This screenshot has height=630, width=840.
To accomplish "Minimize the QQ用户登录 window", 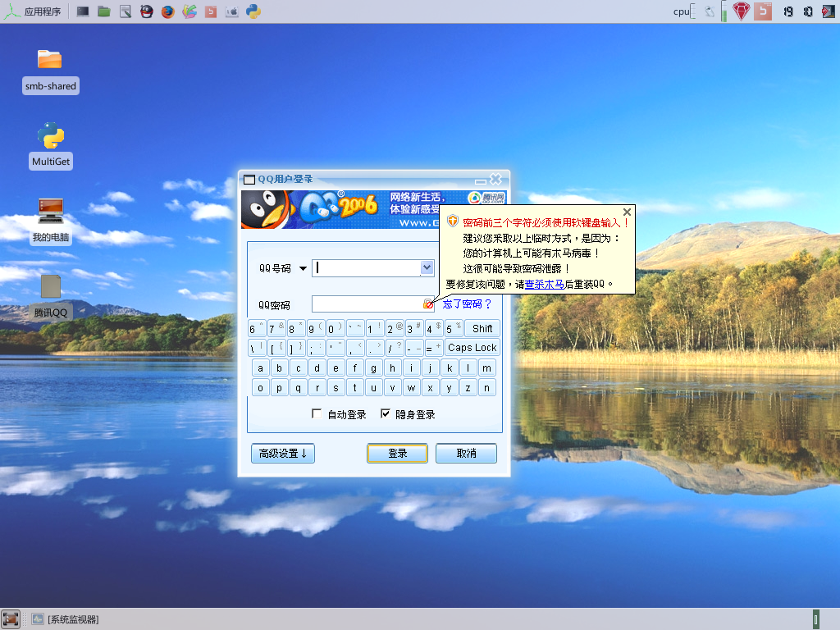I will (x=481, y=181).
